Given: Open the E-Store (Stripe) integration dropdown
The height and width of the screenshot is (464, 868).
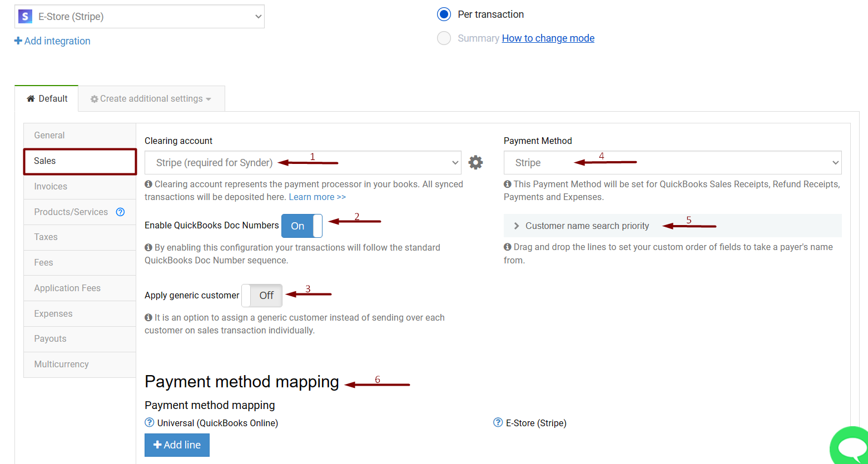Looking at the screenshot, I should point(140,17).
